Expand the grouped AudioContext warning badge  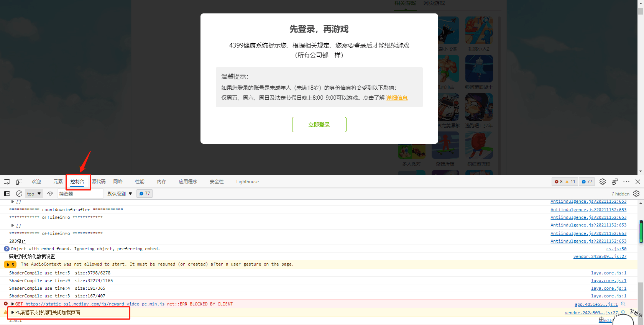pos(10,264)
